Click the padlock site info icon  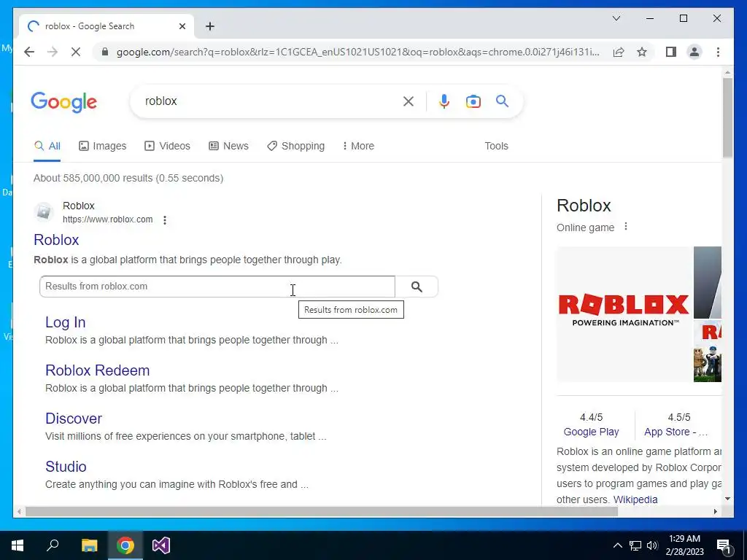[105, 52]
